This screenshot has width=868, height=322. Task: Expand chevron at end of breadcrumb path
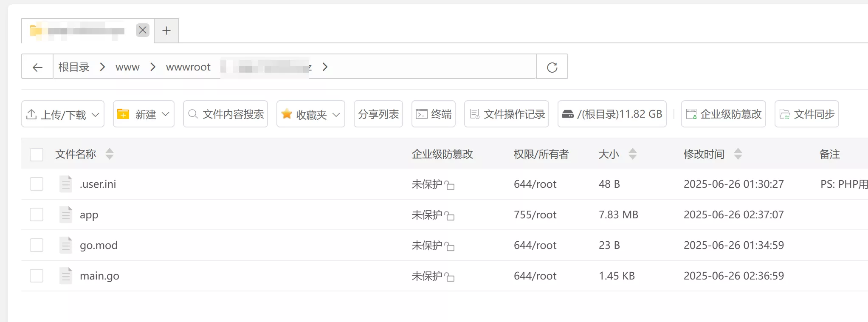click(x=325, y=67)
